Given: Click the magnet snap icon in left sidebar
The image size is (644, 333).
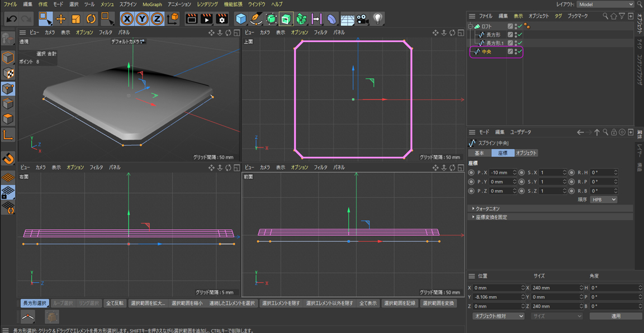Looking at the screenshot, I should coord(8,159).
